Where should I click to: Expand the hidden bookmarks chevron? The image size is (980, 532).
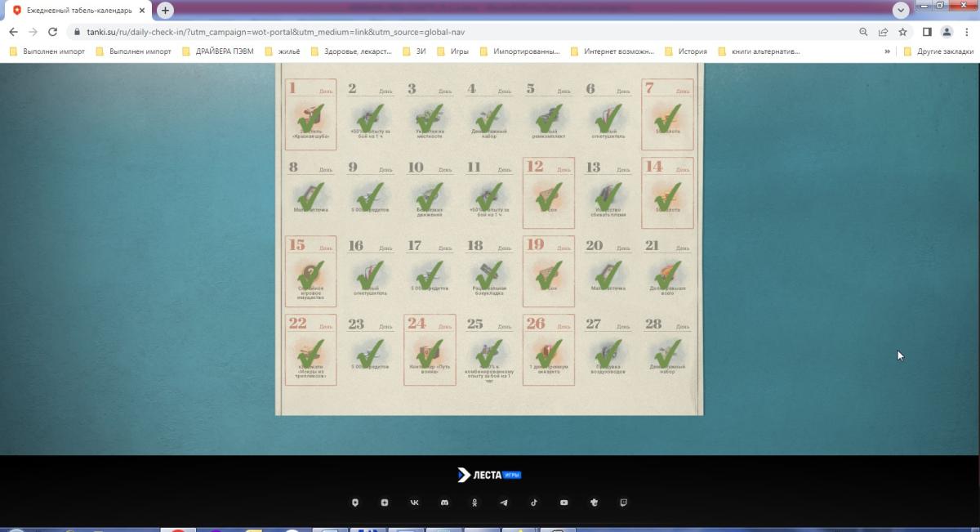[x=887, y=51]
